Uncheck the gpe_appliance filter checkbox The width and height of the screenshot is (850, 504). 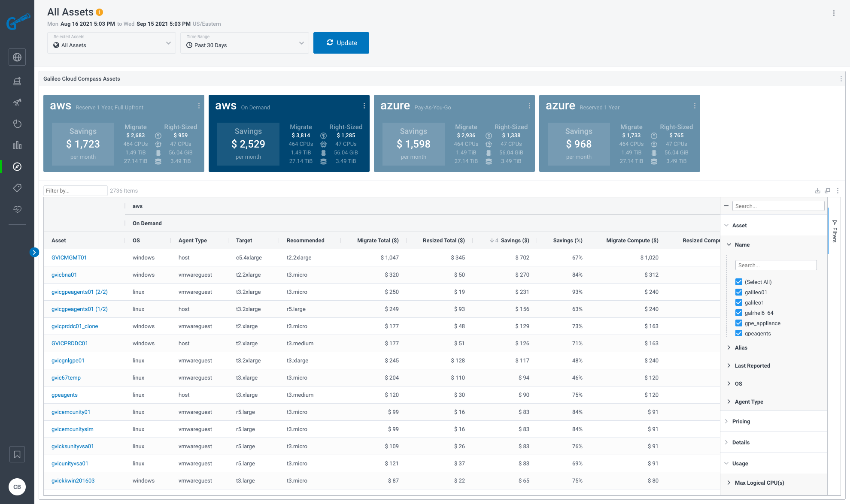click(739, 323)
